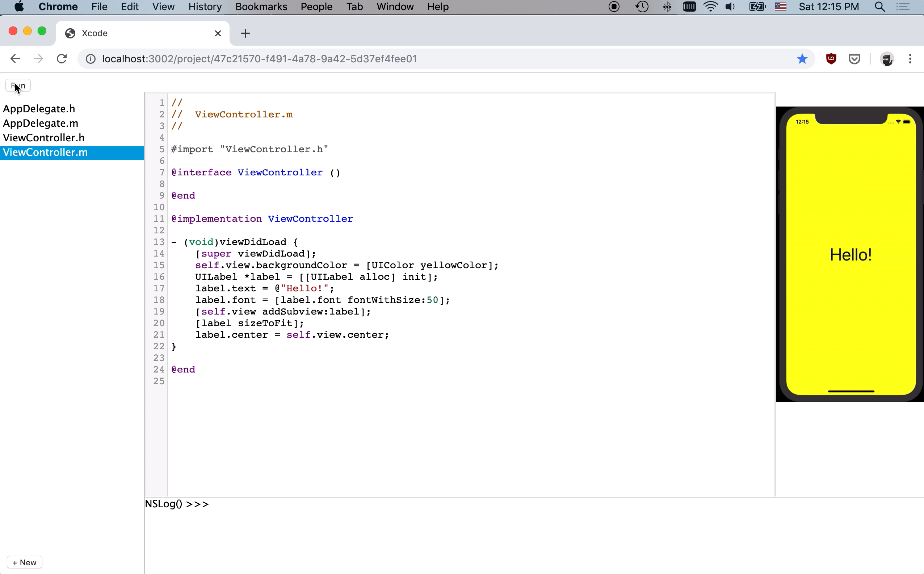Click the Run button
The image size is (924, 574).
click(18, 86)
